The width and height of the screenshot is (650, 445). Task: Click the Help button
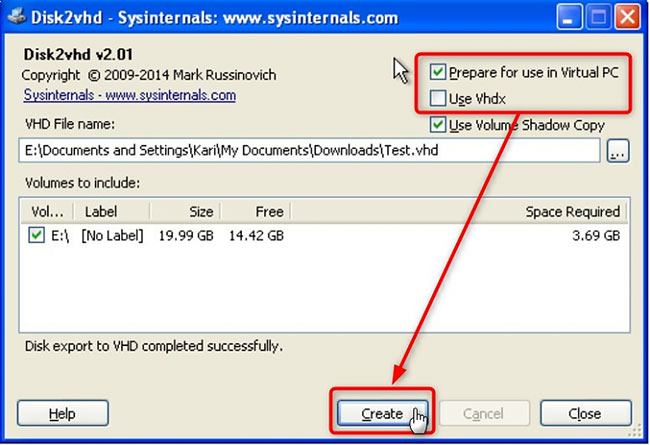click(x=63, y=413)
